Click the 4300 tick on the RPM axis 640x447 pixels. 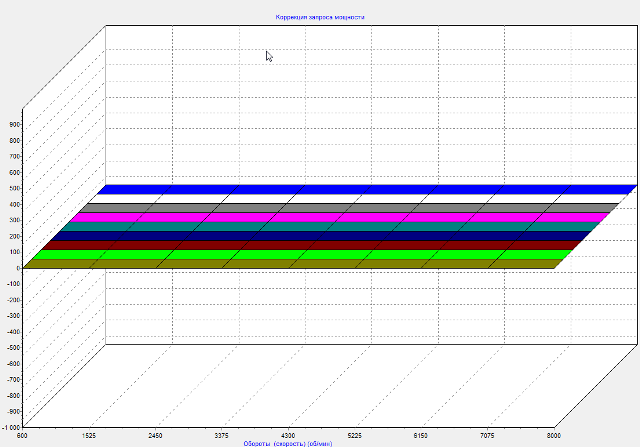(288, 436)
